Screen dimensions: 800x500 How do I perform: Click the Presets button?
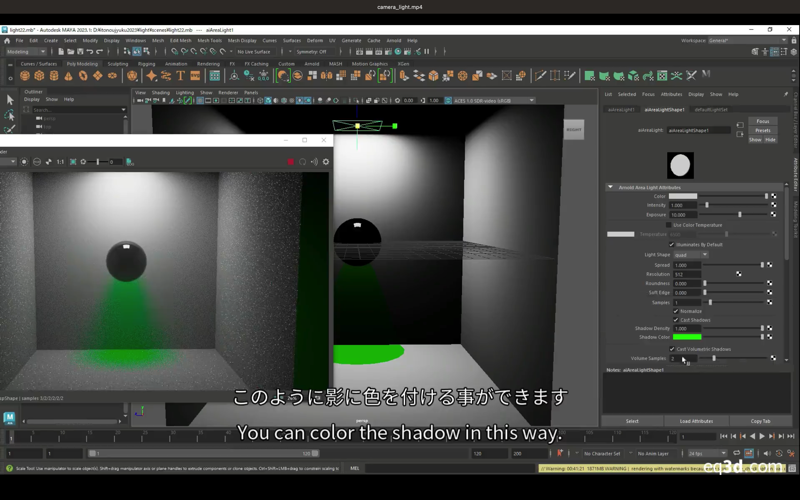pyautogui.click(x=763, y=130)
